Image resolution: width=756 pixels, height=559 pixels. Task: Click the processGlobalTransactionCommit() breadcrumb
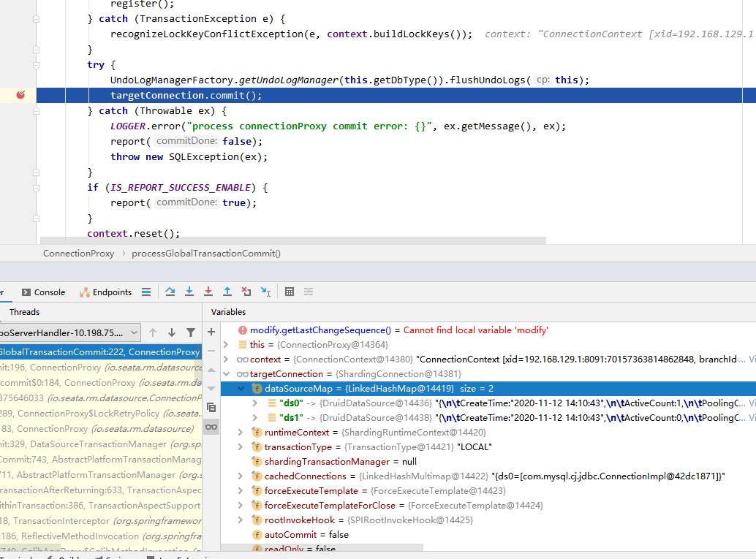click(206, 254)
